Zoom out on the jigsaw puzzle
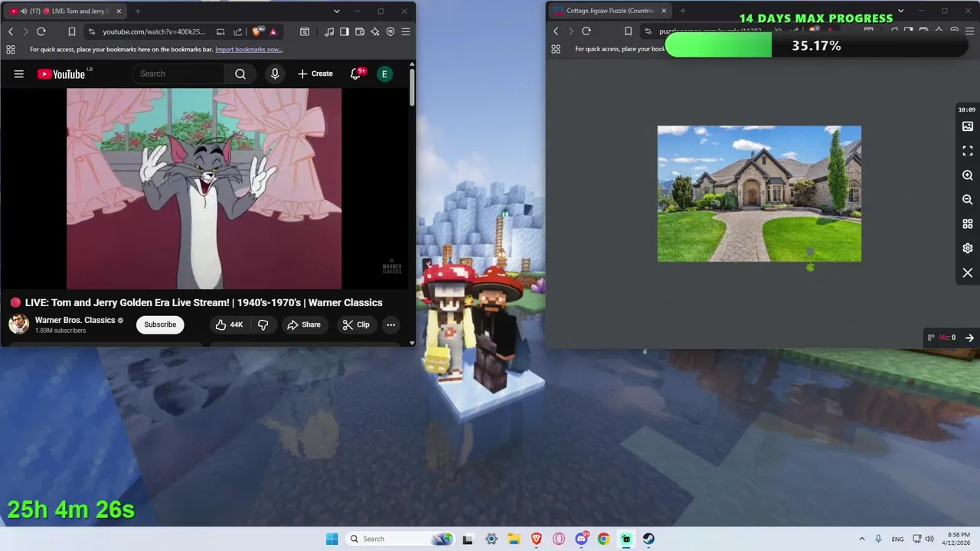Screen dimensions: 980x551 pos(968,199)
